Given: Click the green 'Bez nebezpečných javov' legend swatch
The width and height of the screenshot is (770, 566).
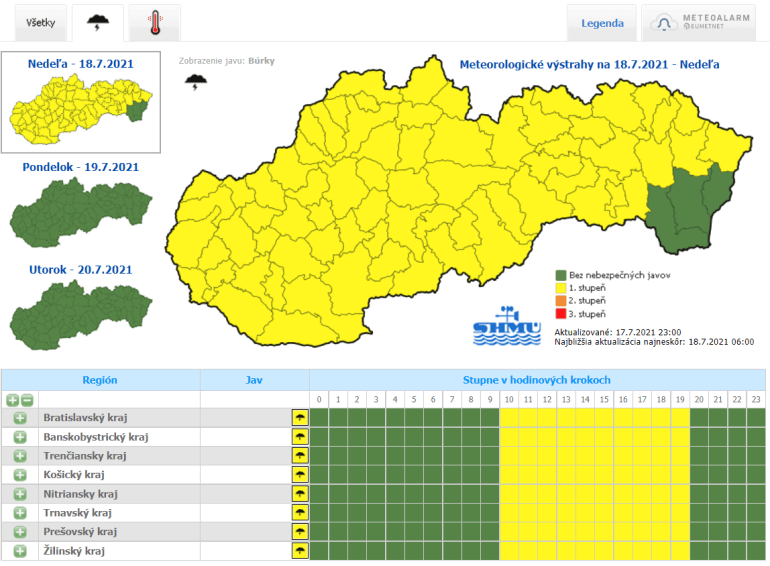Looking at the screenshot, I should click(560, 275).
